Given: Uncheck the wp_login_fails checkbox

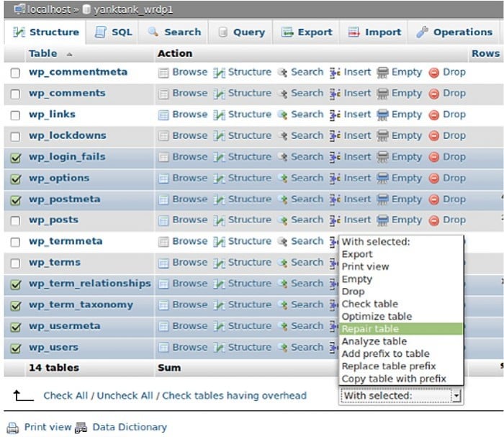Looking at the screenshot, I should 15,158.
